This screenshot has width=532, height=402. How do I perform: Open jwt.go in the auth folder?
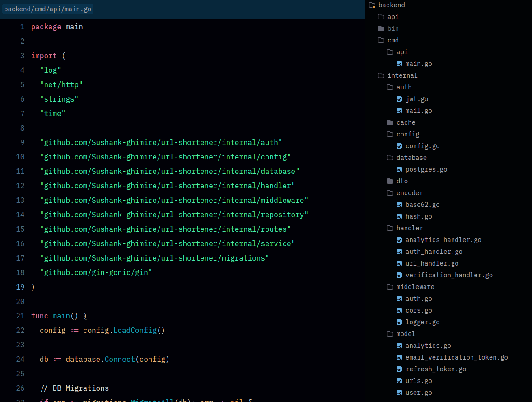[417, 99]
